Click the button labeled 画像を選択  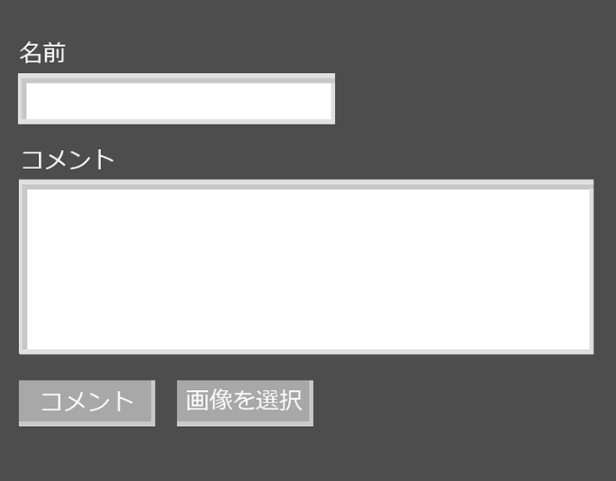245,403
